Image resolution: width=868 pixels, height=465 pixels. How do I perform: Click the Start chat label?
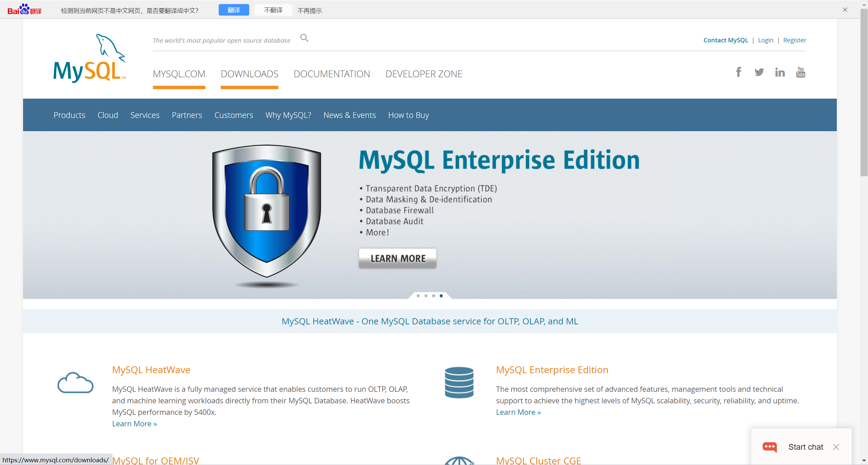[806, 447]
